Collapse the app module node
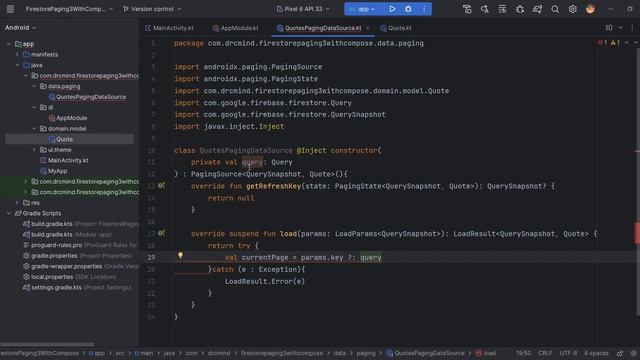The width and height of the screenshot is (640, 360). pos(9,44)
